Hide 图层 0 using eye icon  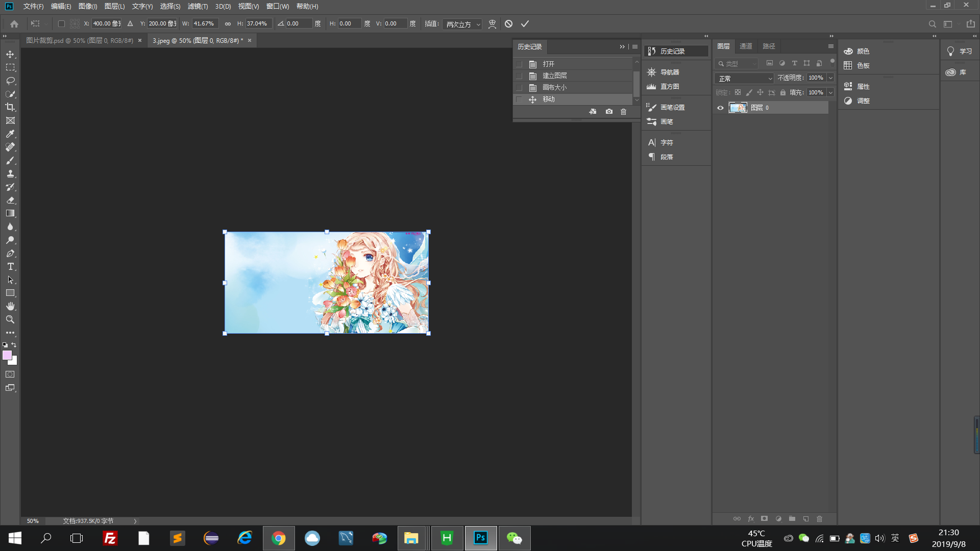(720, 108)
